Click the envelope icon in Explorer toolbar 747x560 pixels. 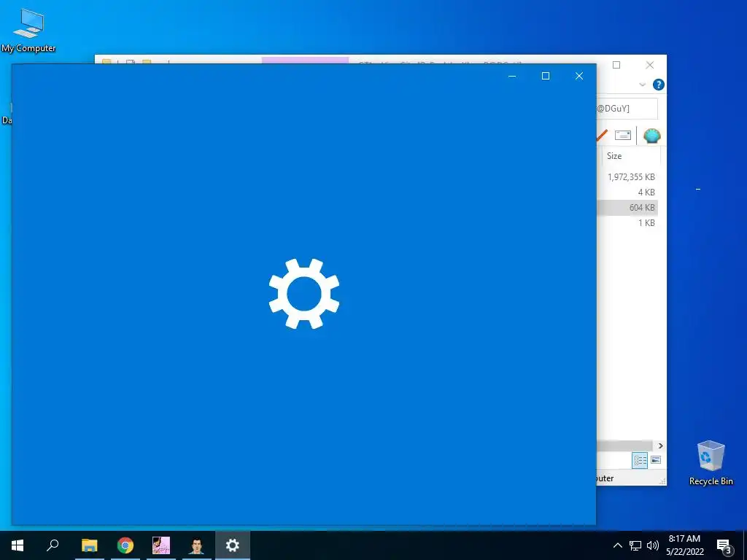coord(623,136)
